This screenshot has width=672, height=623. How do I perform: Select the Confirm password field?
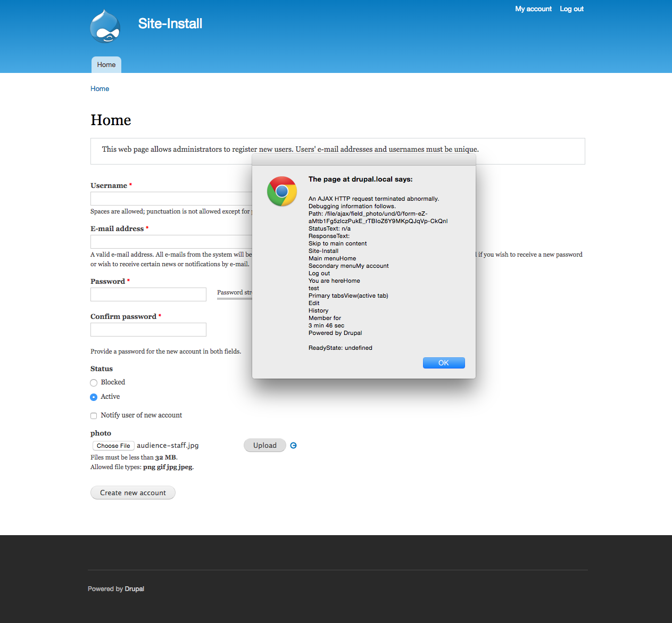pos(148,329)
